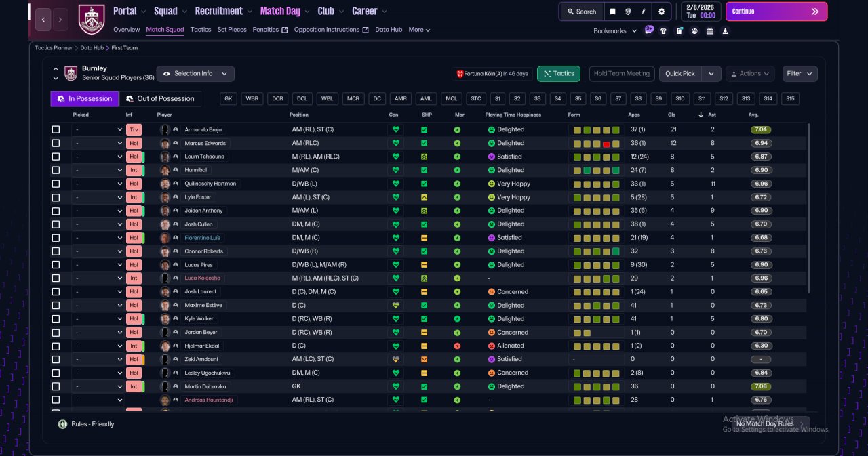Open the Filter dropdown

click(x=800, y=73)
